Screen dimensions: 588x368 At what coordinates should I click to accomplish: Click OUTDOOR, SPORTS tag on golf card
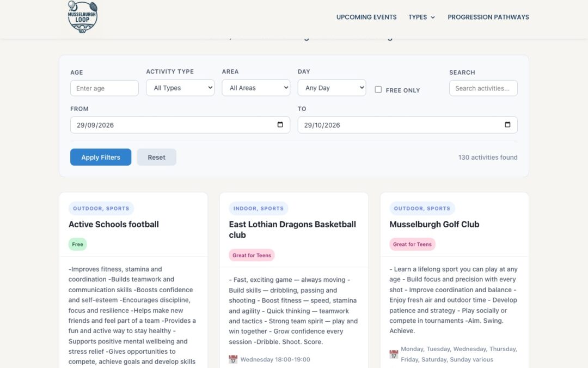tap(422, 208)
